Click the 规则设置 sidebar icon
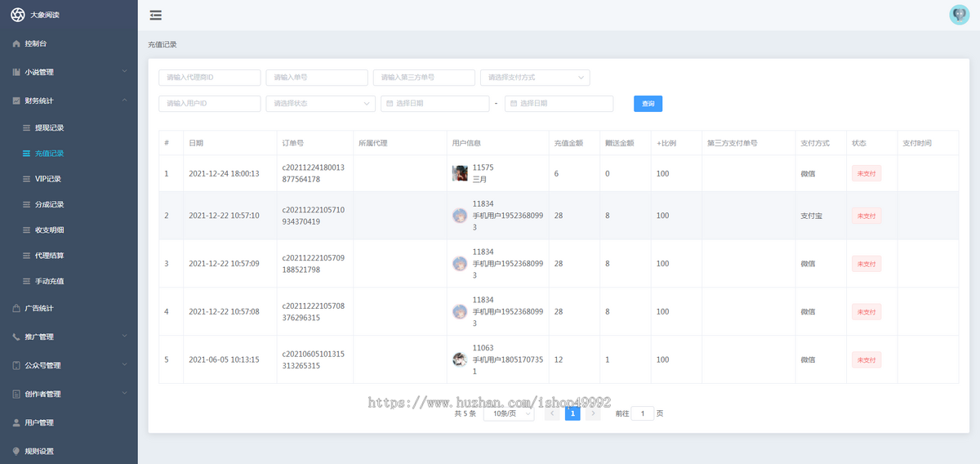Screen dimensions: 980x464 point(16,451)
